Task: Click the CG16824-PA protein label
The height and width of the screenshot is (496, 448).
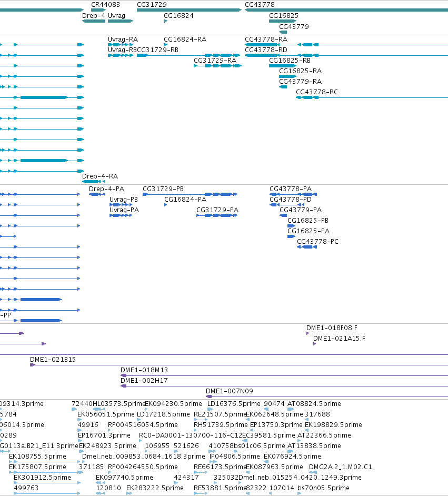Action: tap(185, 199)
